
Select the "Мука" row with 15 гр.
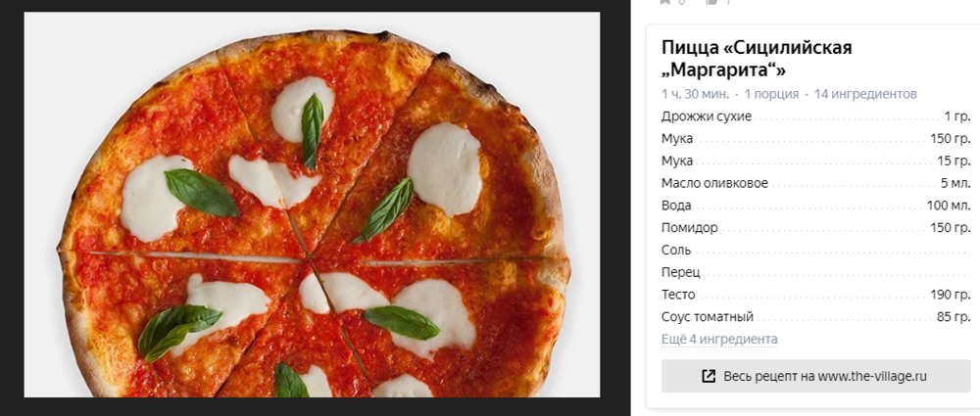pyautogui.click(x=815, y=161)
